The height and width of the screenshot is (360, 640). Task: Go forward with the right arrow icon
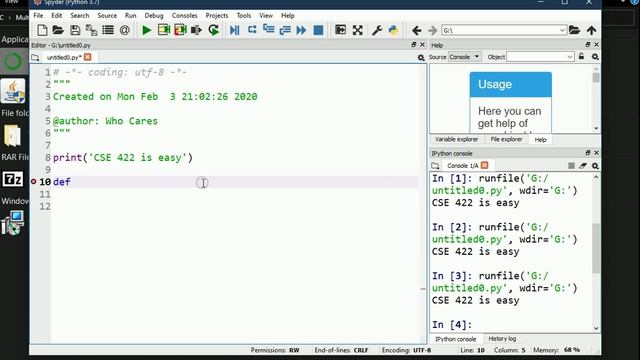(x=433, y=30)
